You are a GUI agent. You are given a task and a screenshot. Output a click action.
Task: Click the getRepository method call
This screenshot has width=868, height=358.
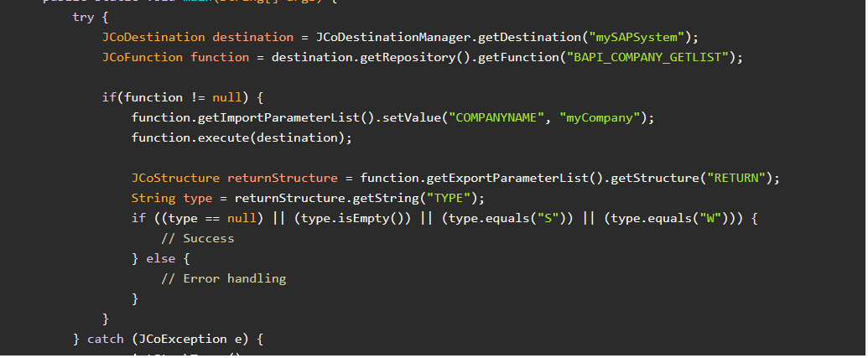400,57
